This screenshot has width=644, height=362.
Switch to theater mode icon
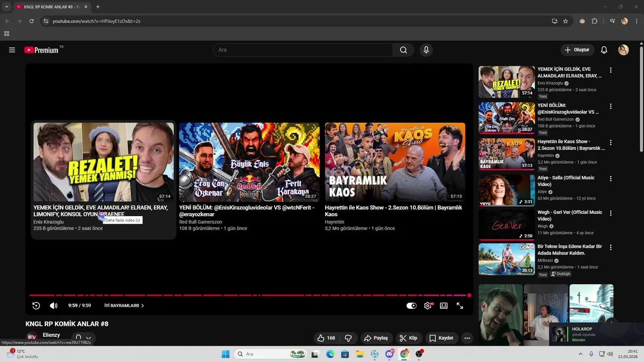pyautogui.click(x=444, y=306)
